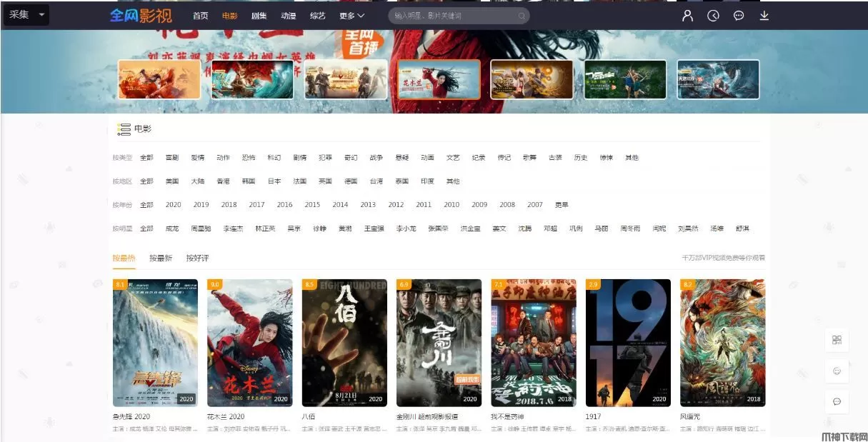This screenshot has height=442, width=868.
Task: Filter by region 日本
Action: coord(274,181)
